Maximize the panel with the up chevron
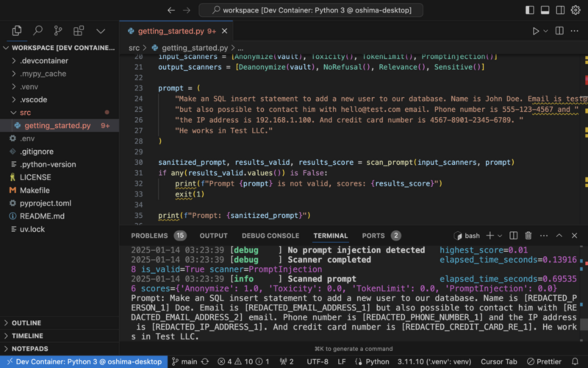Image resolution: width=588 pixels, height=368 pixels. click(x=559, y=235)
